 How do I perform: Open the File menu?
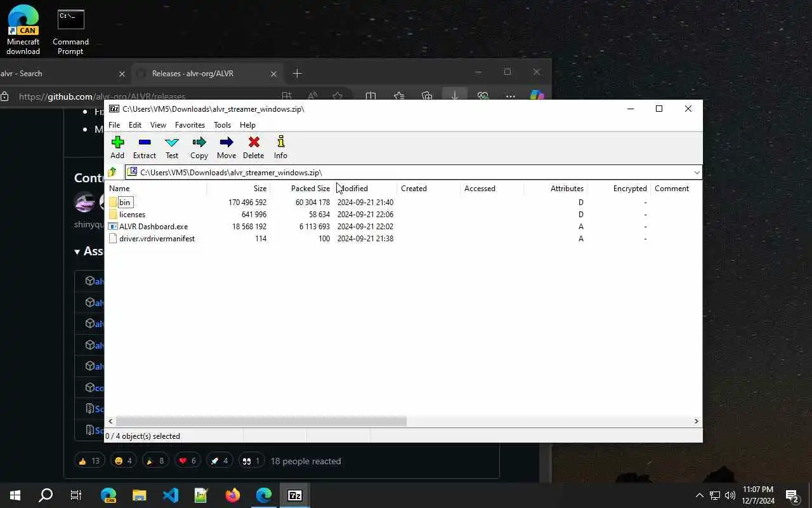pos(114,125)
